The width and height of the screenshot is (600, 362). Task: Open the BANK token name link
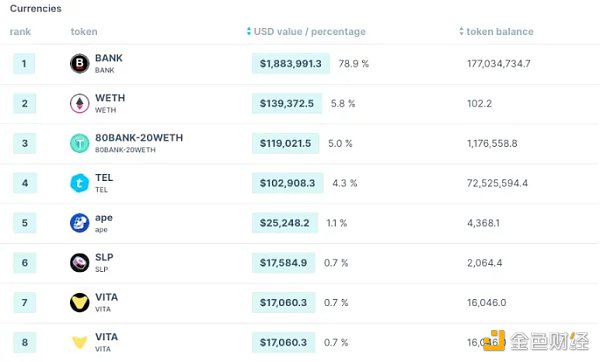tap(109, 58)
